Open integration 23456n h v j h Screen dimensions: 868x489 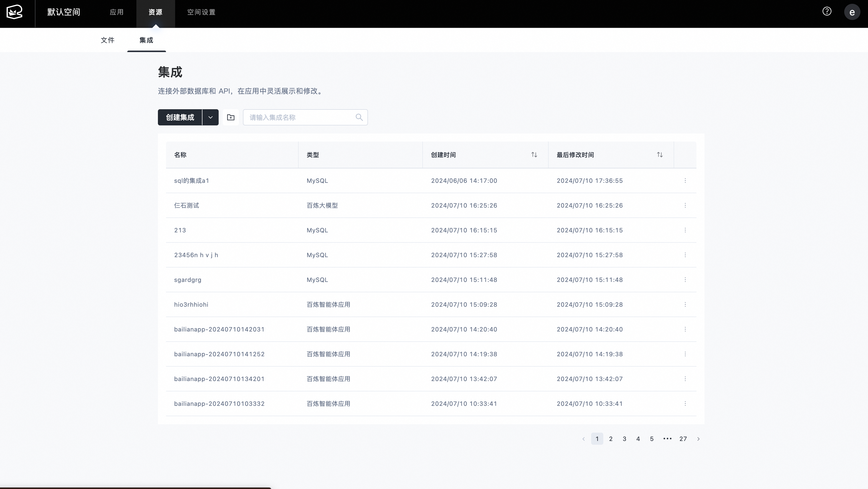tap(196, 255)
